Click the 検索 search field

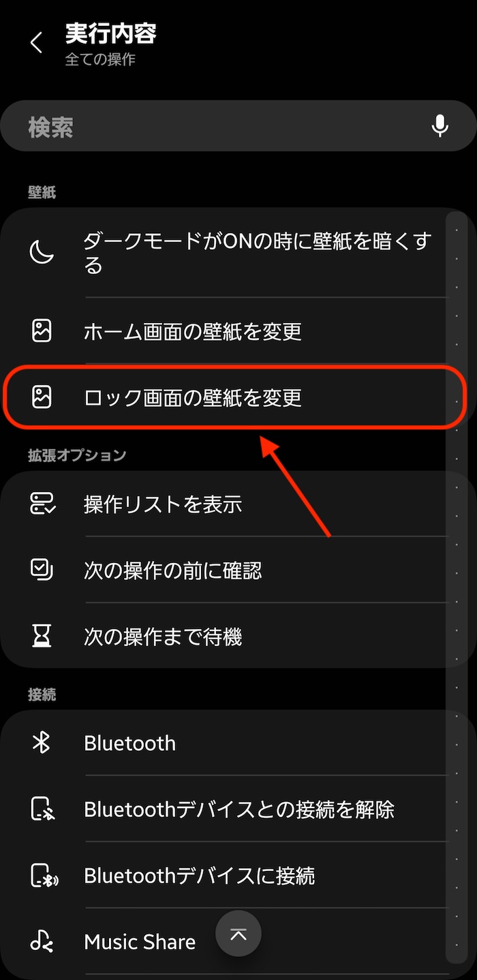238,125
